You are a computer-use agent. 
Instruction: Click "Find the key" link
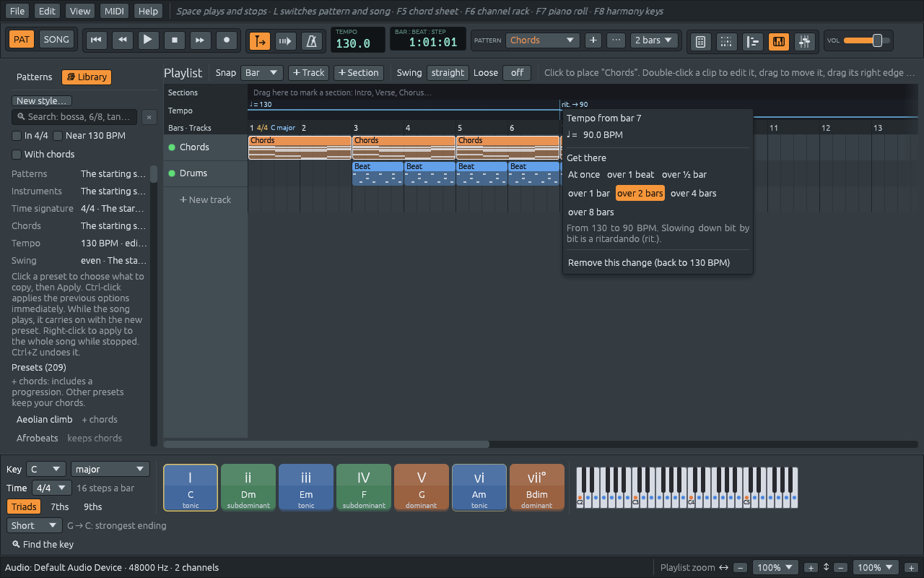[x=43, y=545]
